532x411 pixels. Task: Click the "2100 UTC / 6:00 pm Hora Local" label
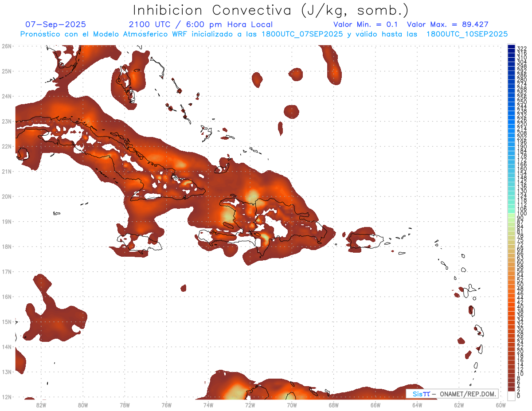tap(200, 24)
